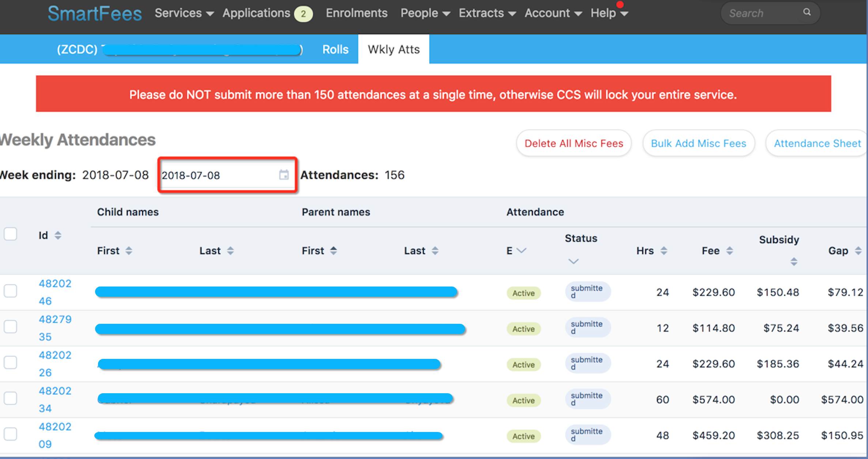The image size is (868, 459).
Task: Expand the Applications menu
Action: (x=258, y=13)
